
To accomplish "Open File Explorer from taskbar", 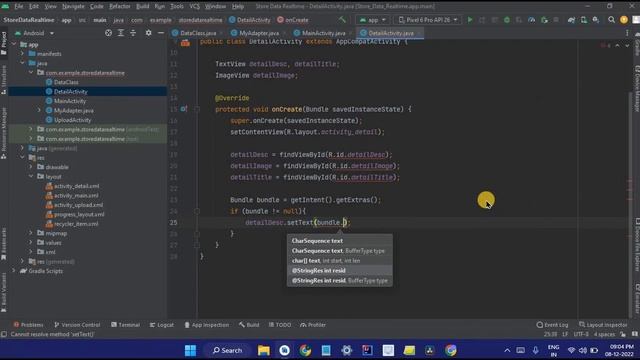I will [263, 350].
